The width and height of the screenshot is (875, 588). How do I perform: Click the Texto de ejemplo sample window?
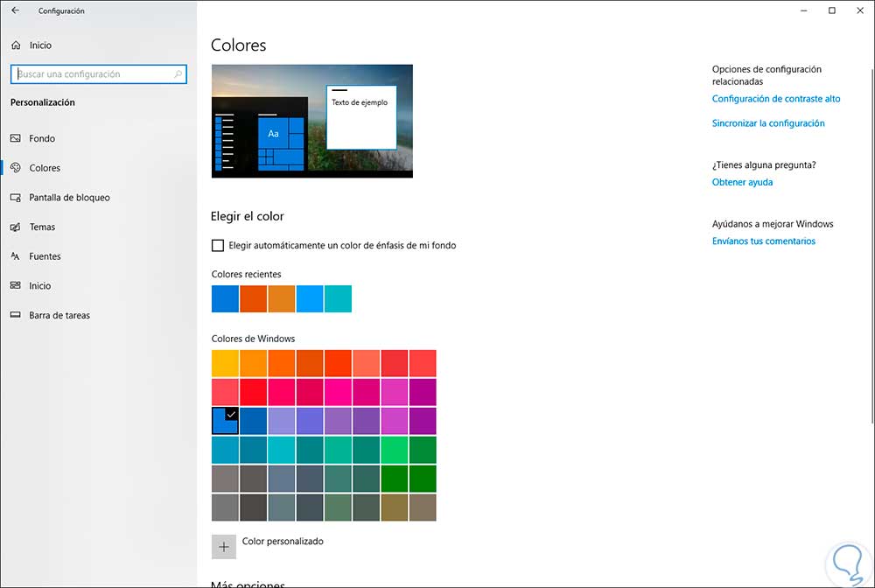361,117
